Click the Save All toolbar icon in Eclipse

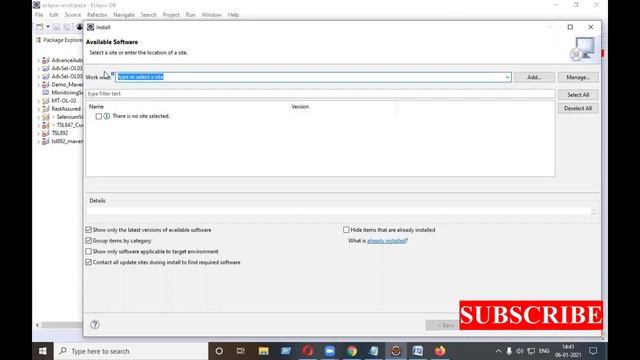click(x=67, y=27)
